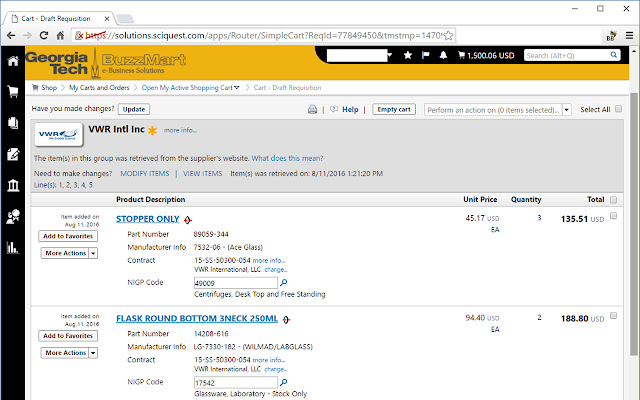The image size is (640, 400).
Task: Click more info next to VWR Intl Inc
Action: [180, 130]
